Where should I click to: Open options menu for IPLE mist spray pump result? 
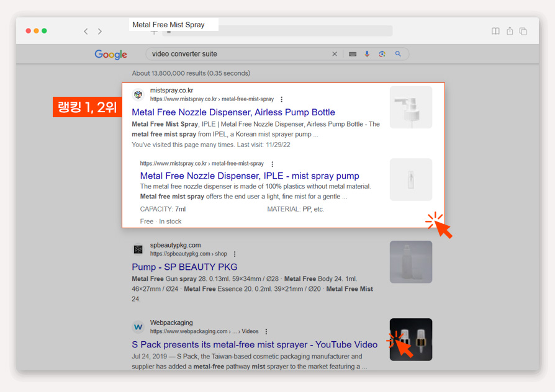click(272, 164)
